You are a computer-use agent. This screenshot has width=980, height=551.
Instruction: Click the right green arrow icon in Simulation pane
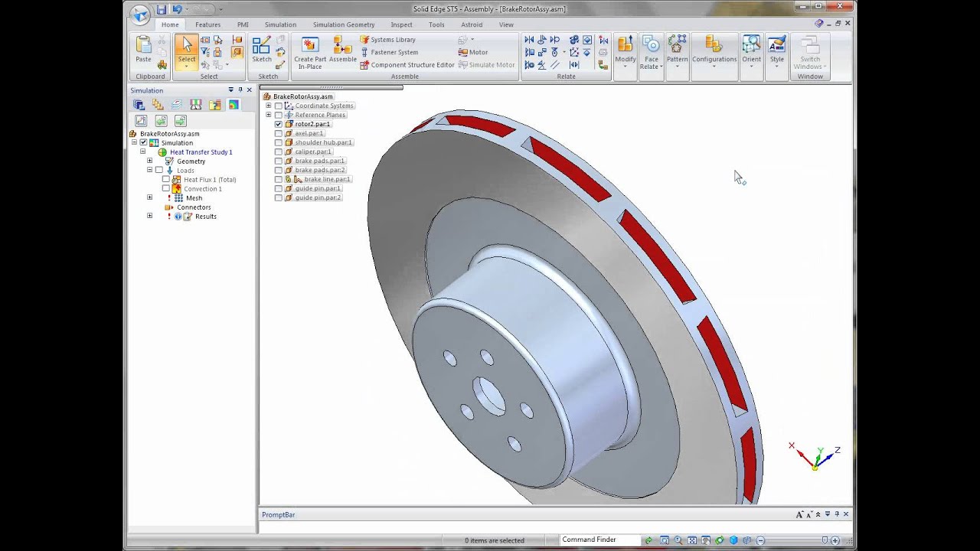181,121
